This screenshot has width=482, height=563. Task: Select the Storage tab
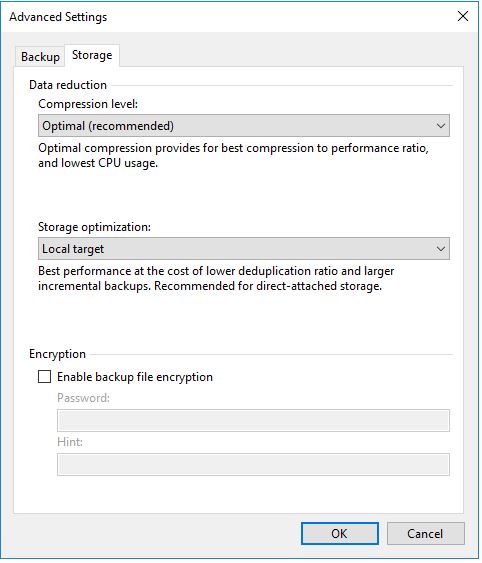[x=92, y=55]
